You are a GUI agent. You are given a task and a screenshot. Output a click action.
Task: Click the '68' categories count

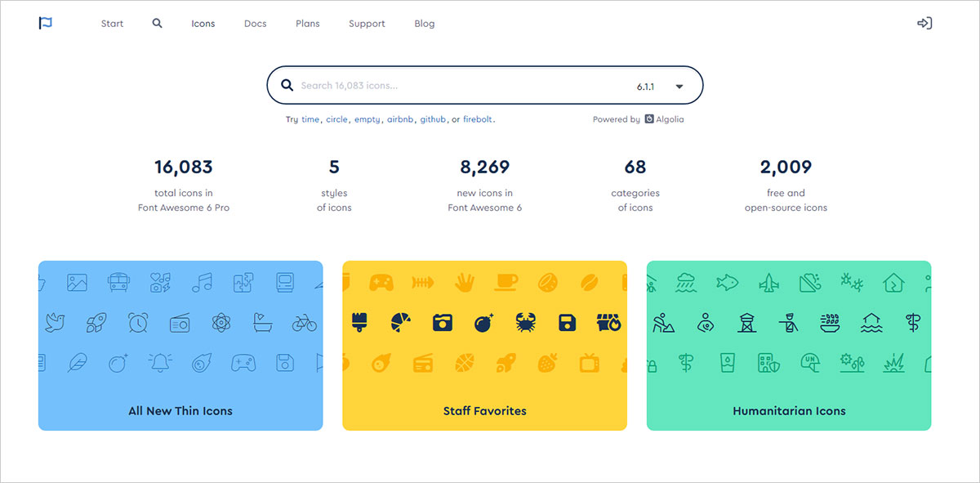[635, 168]
